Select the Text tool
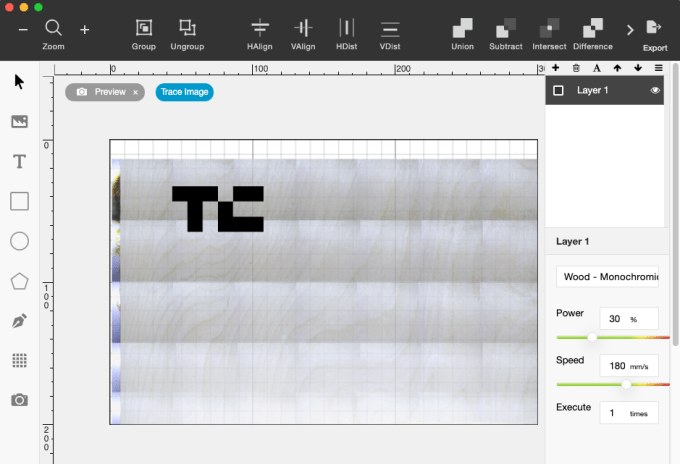The height and width of the screenshot is (464, 680). [x=20, y=161]
